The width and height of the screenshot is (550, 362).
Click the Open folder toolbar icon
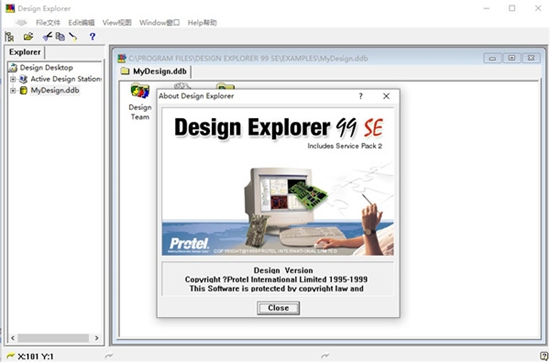28,36
